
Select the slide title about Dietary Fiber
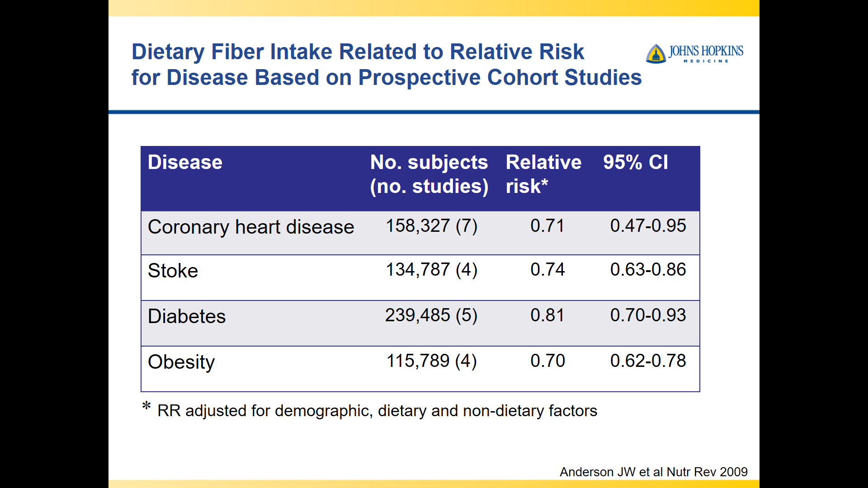386,65
